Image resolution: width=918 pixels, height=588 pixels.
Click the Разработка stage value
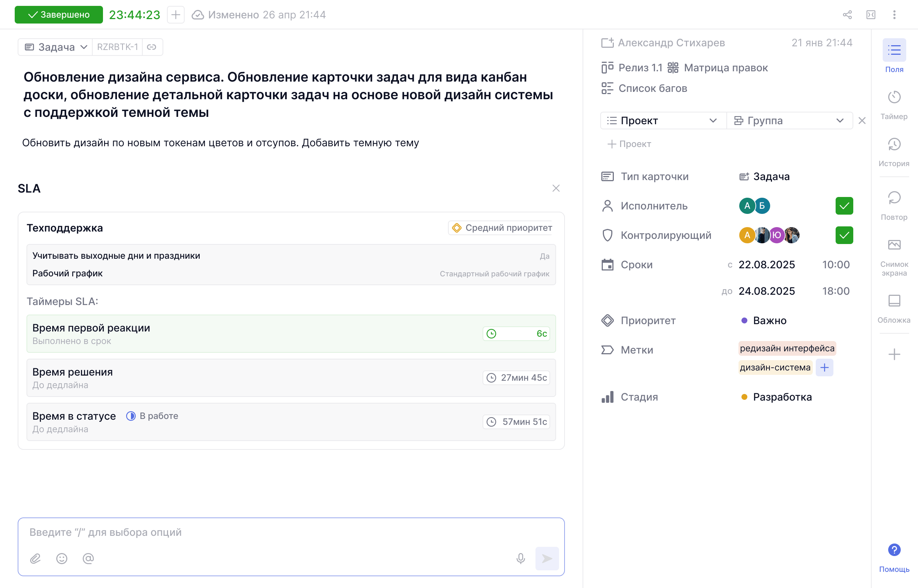[776, 397]
